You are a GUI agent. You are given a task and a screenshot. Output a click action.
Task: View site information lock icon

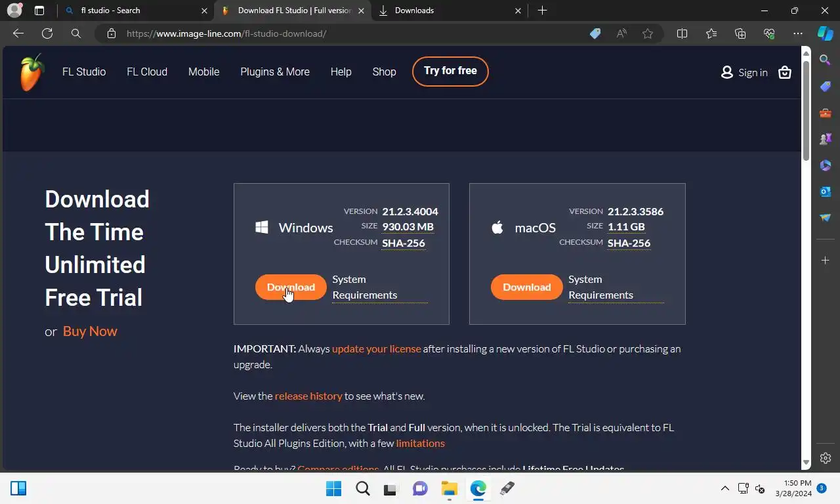click(x=112, y=33)
